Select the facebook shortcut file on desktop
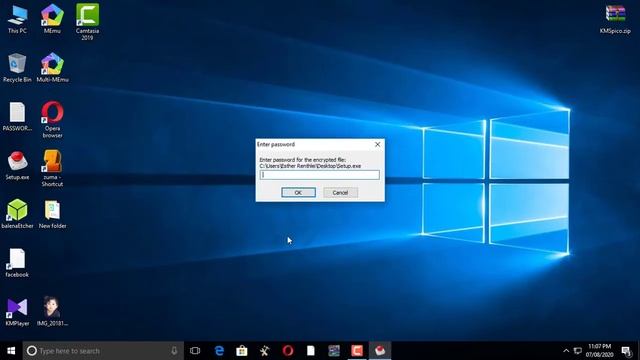Screen dimensions: 640x360 click(x=17, y=263)
